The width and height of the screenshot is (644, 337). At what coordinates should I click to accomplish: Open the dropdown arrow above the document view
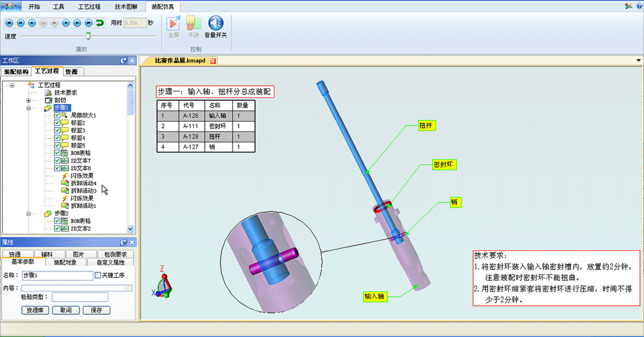638,59
